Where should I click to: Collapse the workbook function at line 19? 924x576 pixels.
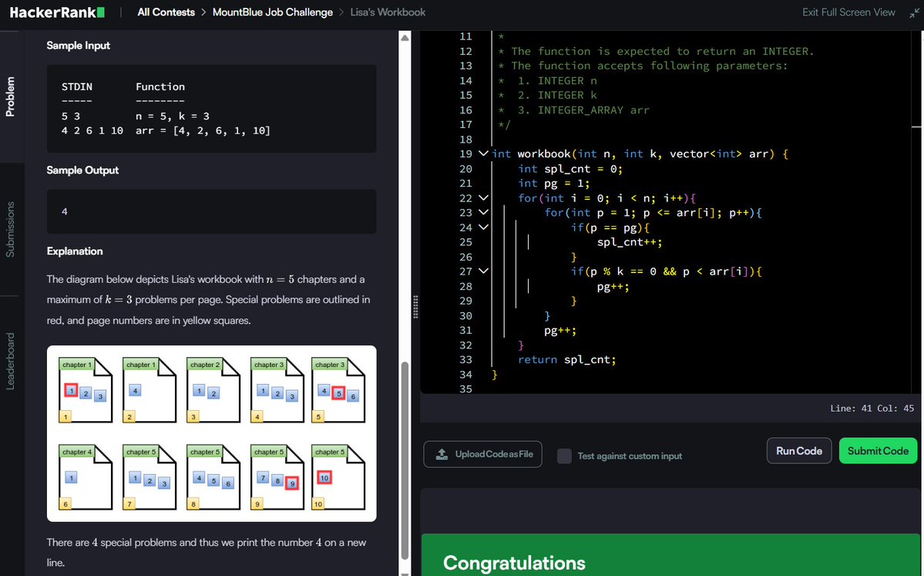[x=483, y=154]
